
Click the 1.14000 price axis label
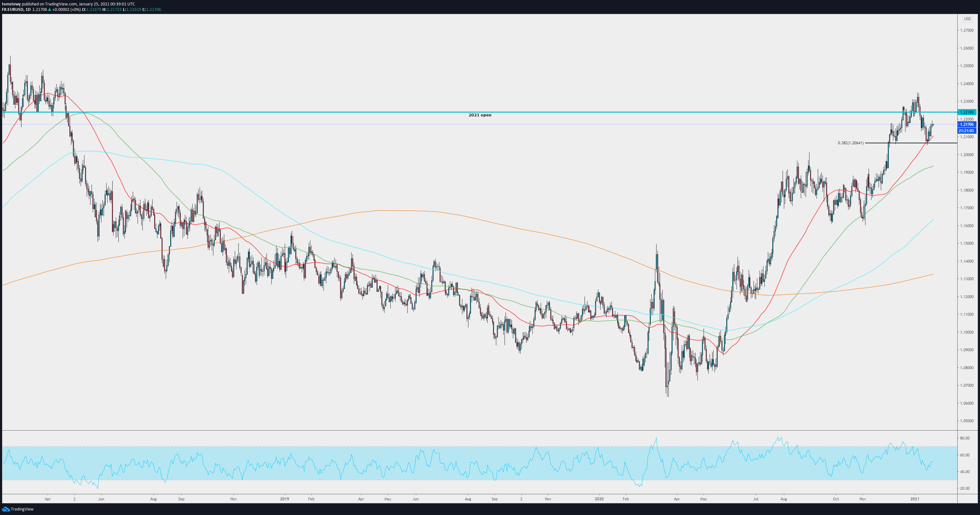pos(967,261)
